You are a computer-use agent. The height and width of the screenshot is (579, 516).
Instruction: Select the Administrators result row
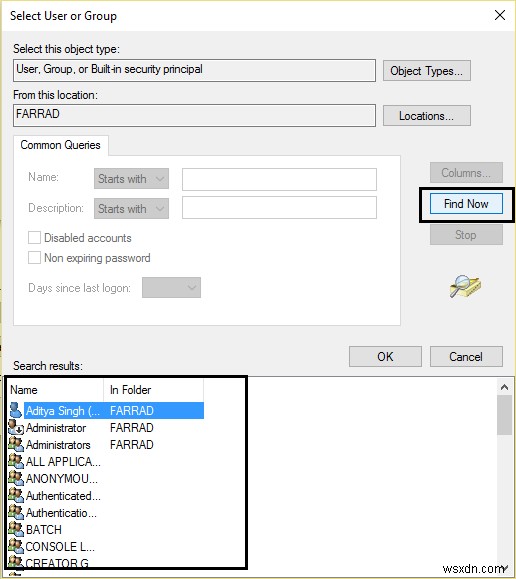(106, 445)
